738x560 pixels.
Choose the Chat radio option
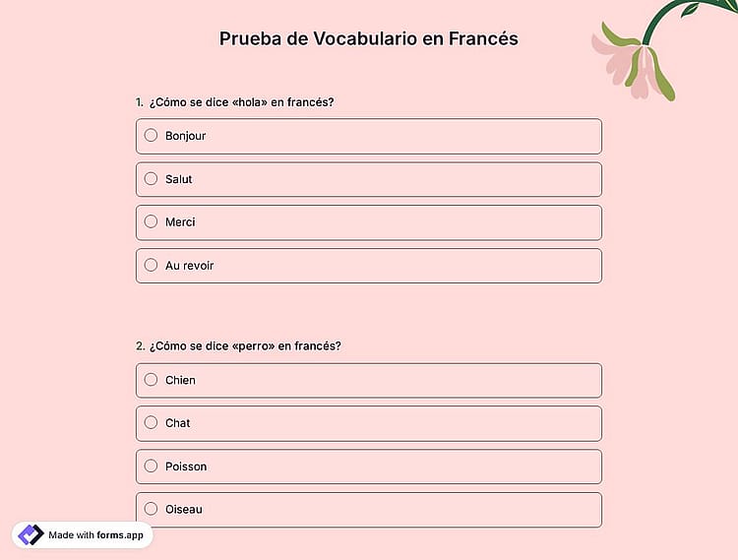pos(151,422)
